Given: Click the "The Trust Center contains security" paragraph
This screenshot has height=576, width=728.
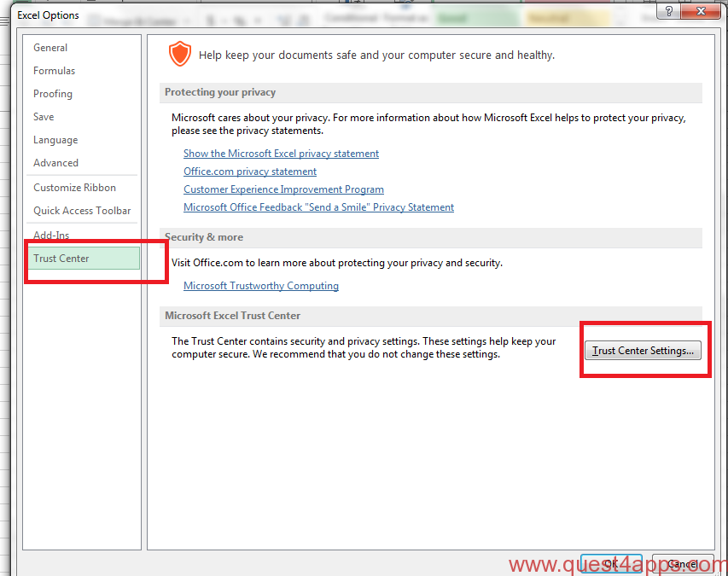Looking at the screenshot, I should (x=364, y=348).
